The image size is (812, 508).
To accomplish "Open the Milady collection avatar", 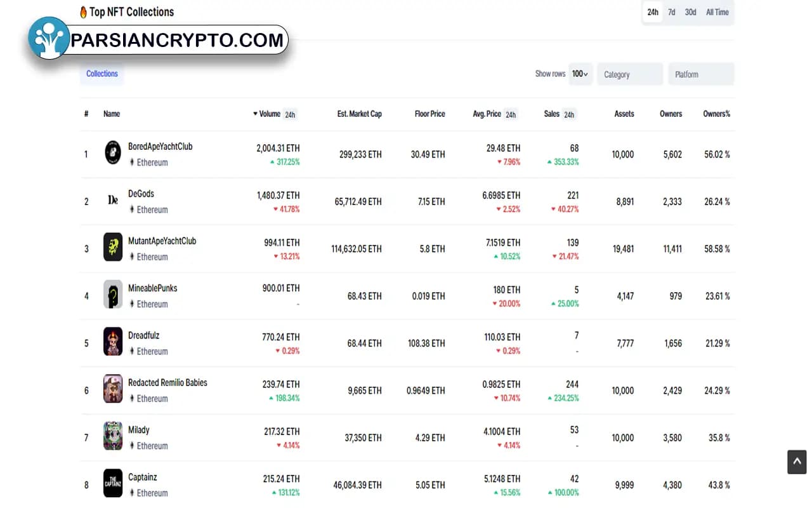I will (x=113, y=436).
